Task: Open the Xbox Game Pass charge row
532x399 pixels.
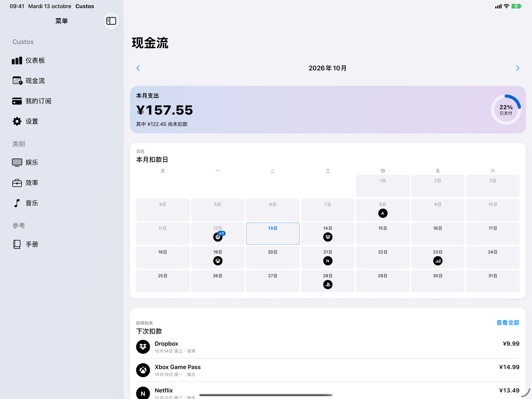Action: coord(328,370)
